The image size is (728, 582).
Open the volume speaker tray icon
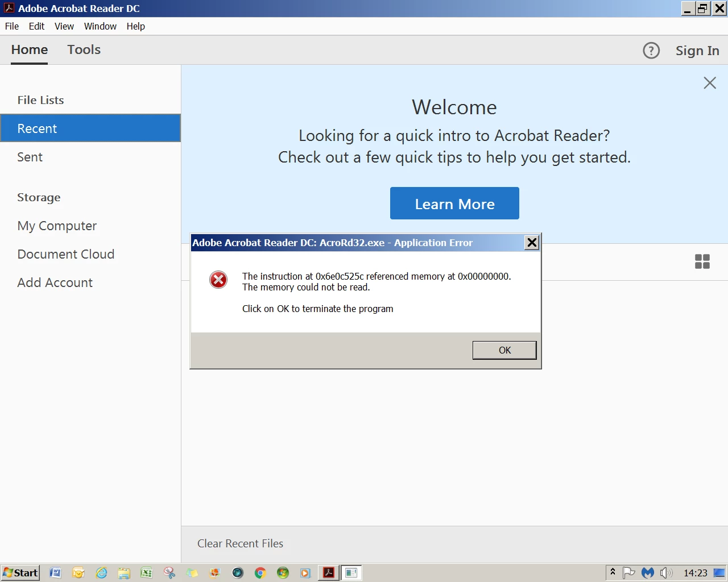(x=666, y=573)
